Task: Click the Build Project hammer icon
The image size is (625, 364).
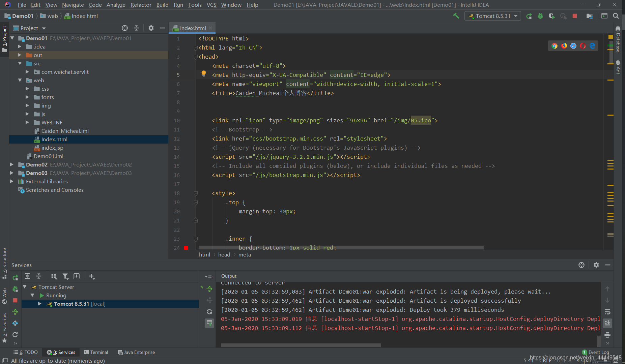Action: click(x=456, y=16)
